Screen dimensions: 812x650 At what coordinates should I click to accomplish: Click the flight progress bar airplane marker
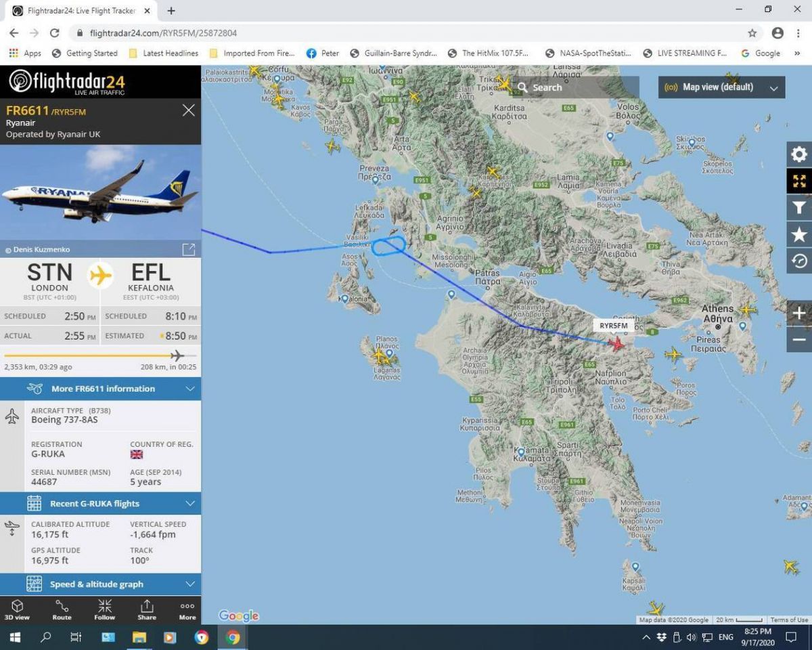pyautogui.click(x=177, y=355)
